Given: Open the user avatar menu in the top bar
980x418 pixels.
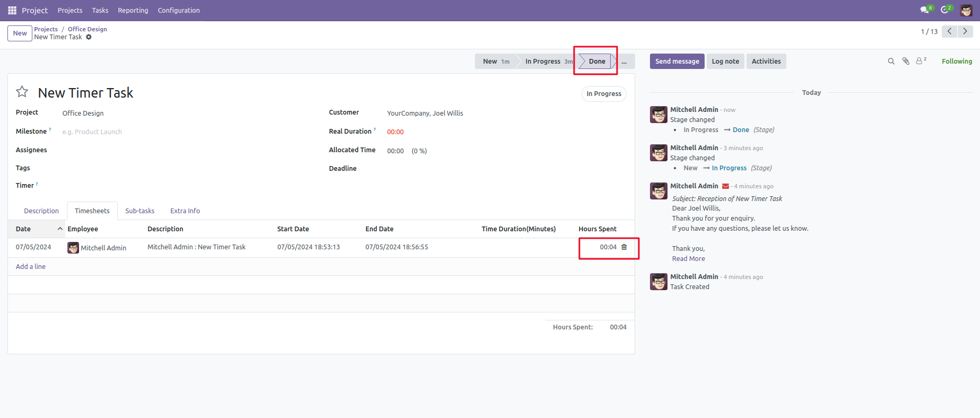Looking at the screenshot, I should (x=966, y=10).
